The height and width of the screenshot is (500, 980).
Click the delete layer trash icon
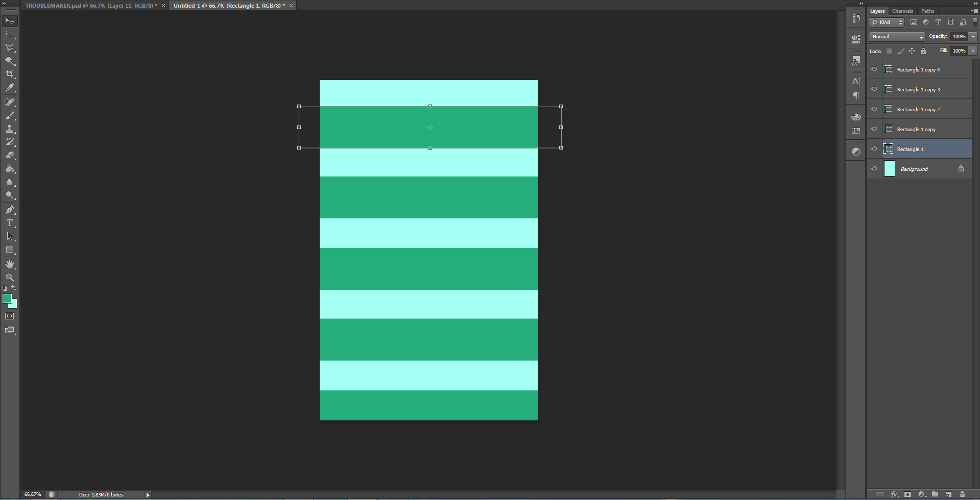pyautogui.click(x=962, y=494)
